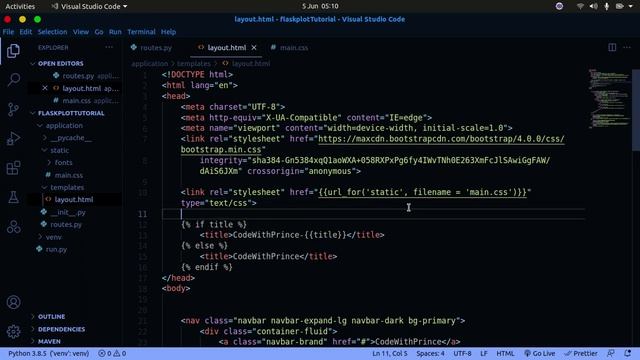The height and width of the screenshot is (360, 640).
Task: Open routes.py under application folder
Action: tap(66, 224)
